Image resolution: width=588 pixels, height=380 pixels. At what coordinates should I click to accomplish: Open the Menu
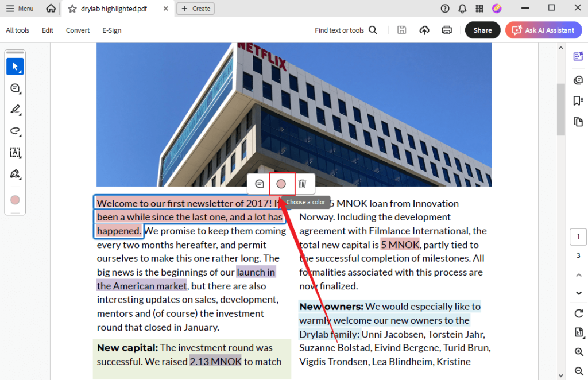point(19,8)
